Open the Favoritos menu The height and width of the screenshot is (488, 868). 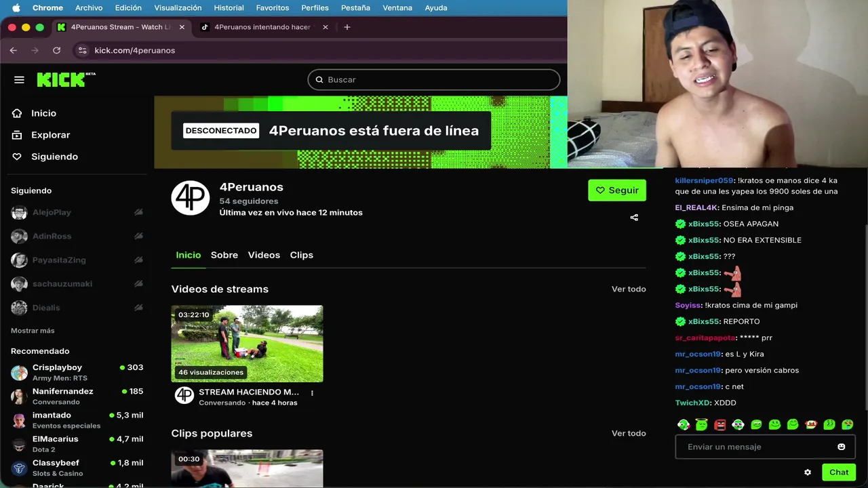pyautogui.click(x=273, y=7)
